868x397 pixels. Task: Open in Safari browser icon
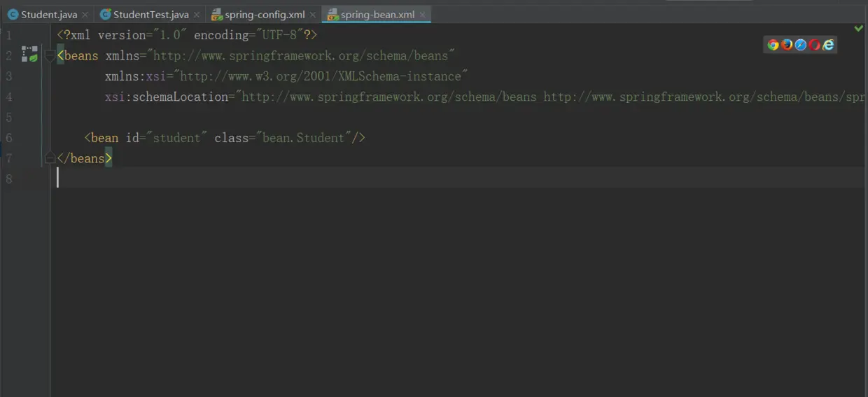pyautogui.click(x=801, y=45)
